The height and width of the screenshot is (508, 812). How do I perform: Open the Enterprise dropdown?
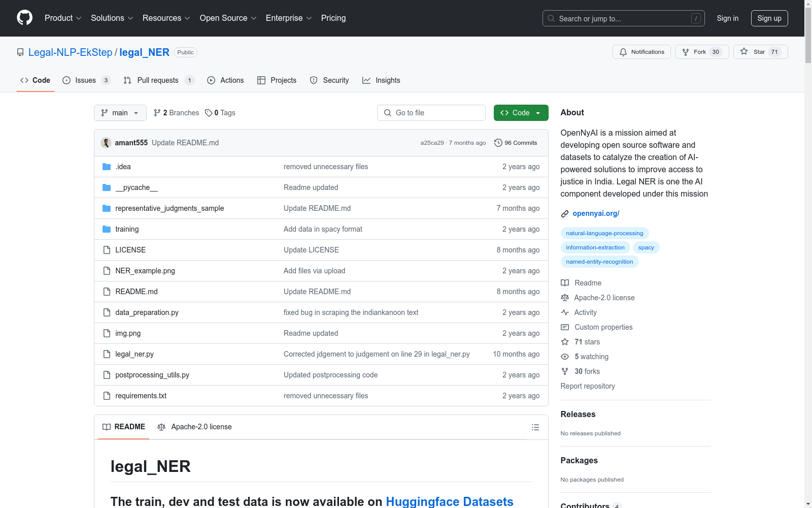click(x=289, y=18)
